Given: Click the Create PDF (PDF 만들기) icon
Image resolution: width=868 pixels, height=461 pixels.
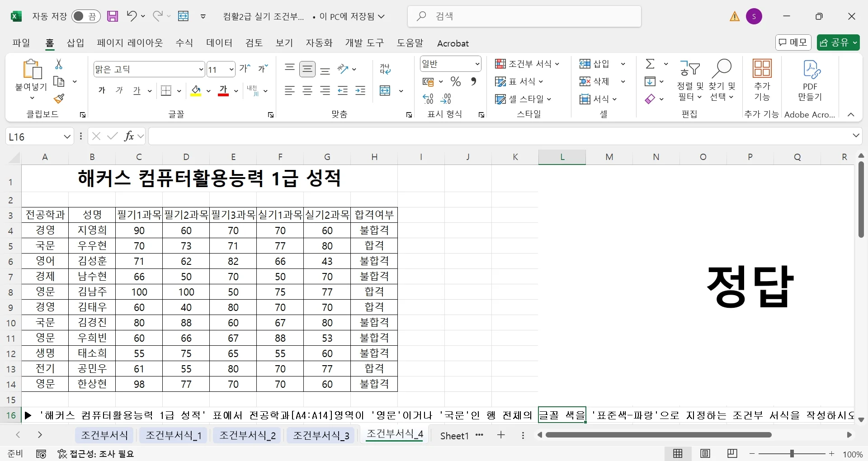Looking at the screenshot, I should coord(810,80).
